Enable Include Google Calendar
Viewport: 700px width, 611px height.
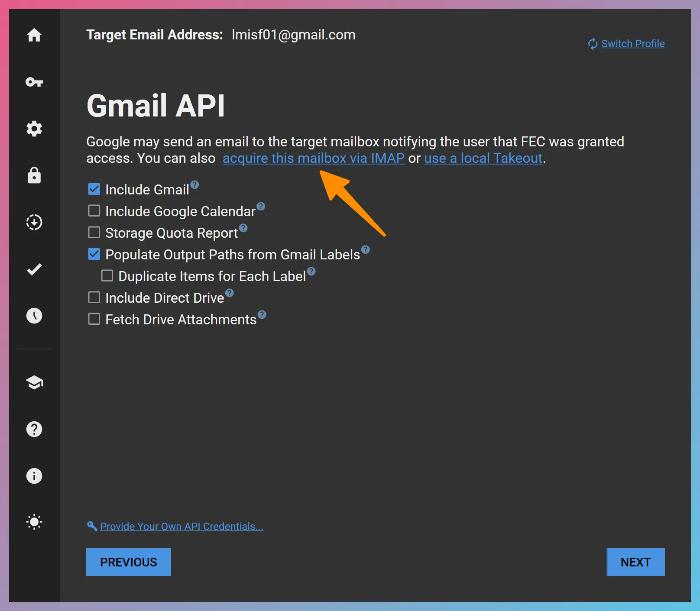[94, 210]
